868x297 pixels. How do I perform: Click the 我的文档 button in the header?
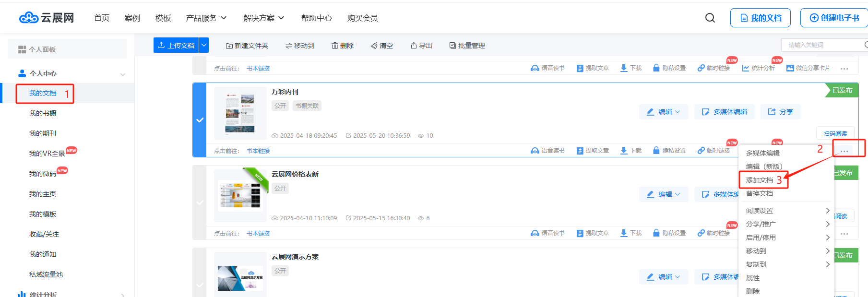click(x=761, y=18)
